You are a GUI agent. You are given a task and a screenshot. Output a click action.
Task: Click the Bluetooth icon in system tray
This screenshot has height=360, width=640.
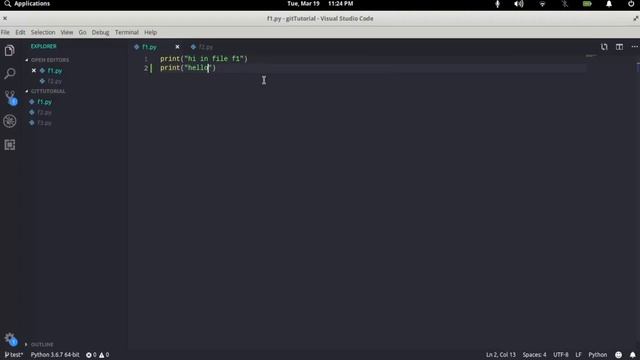(564, 4)
